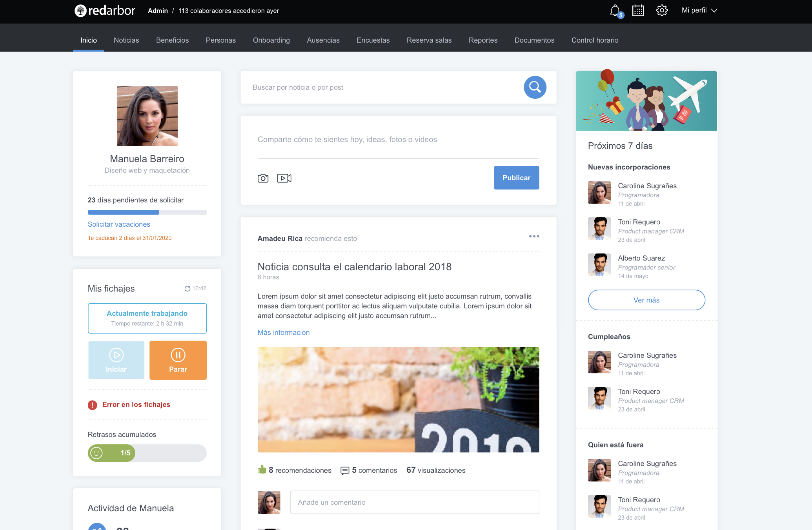This screenshot has height=530, width=812.
Task: Click the comments speech bubble icon
Action: tap(345, 470)
